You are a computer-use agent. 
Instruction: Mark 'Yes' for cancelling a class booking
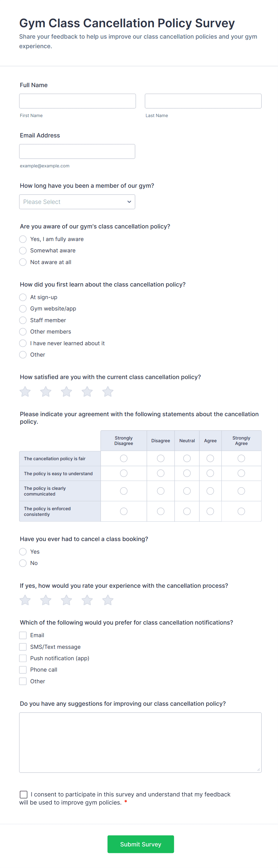pos(22,552)
